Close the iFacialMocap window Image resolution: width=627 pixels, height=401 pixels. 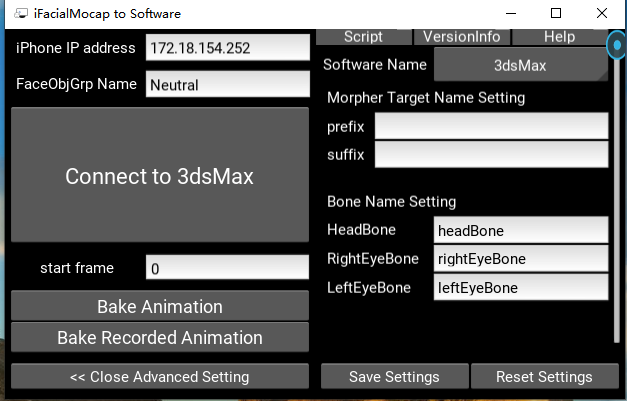pyautogui.click(x=601, y=14)
